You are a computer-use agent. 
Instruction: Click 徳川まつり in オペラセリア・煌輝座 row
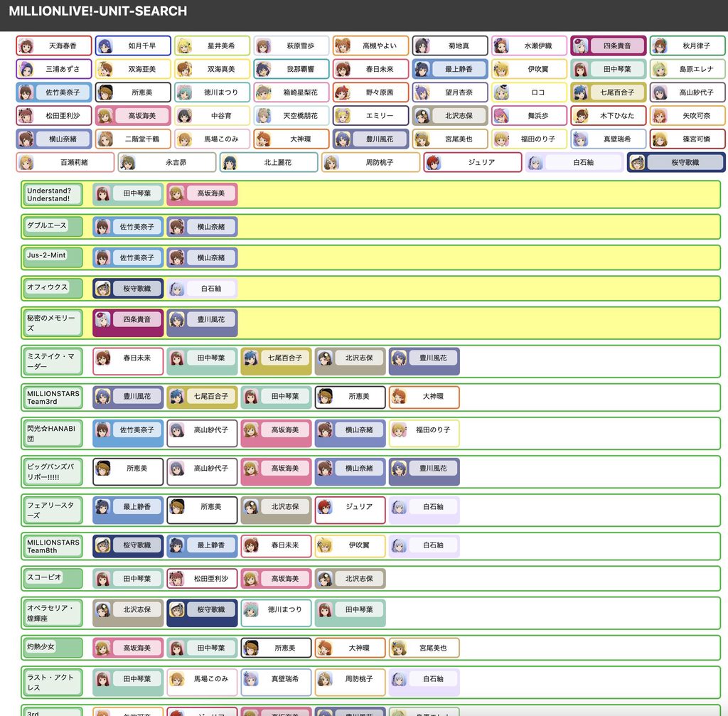coord(277,613)
